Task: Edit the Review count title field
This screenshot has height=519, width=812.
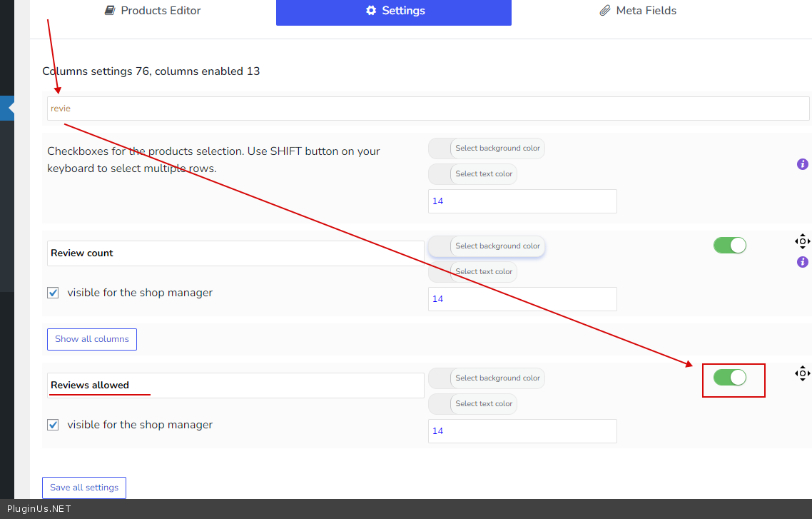Action: (x=235, y=253)
